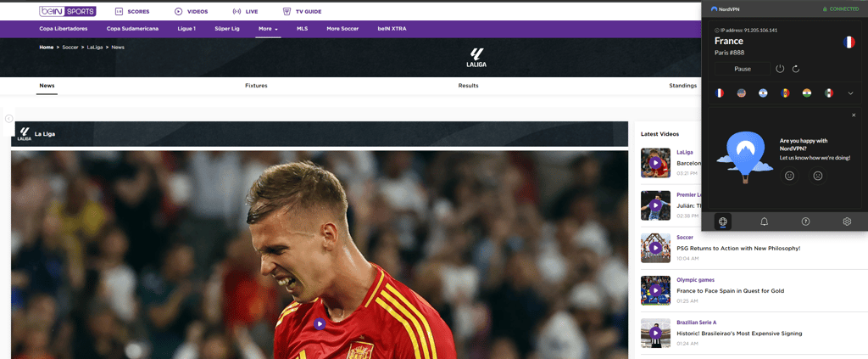This screenshot has height=359, width=868.
Task: Click the Brazilian Serie A category label
Action: click(x=697, y=323)
